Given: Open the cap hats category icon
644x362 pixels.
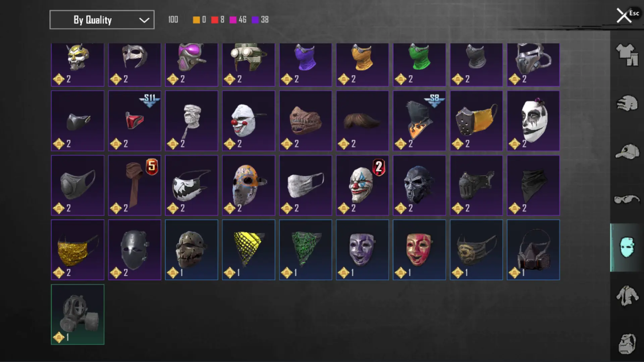Looking at the screenshot, I should coord(627,152).
